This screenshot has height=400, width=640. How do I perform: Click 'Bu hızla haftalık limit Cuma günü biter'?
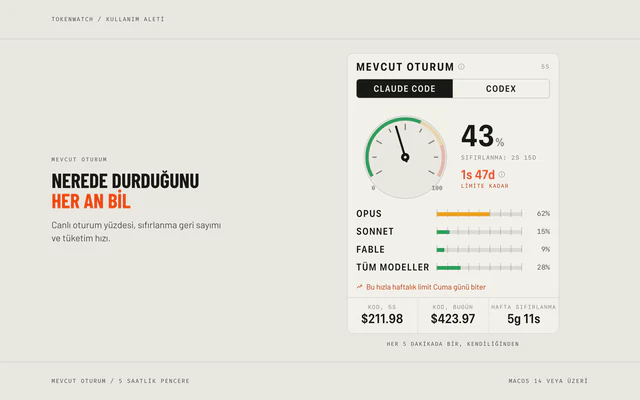pyautogui.click(x=426, y=287)
